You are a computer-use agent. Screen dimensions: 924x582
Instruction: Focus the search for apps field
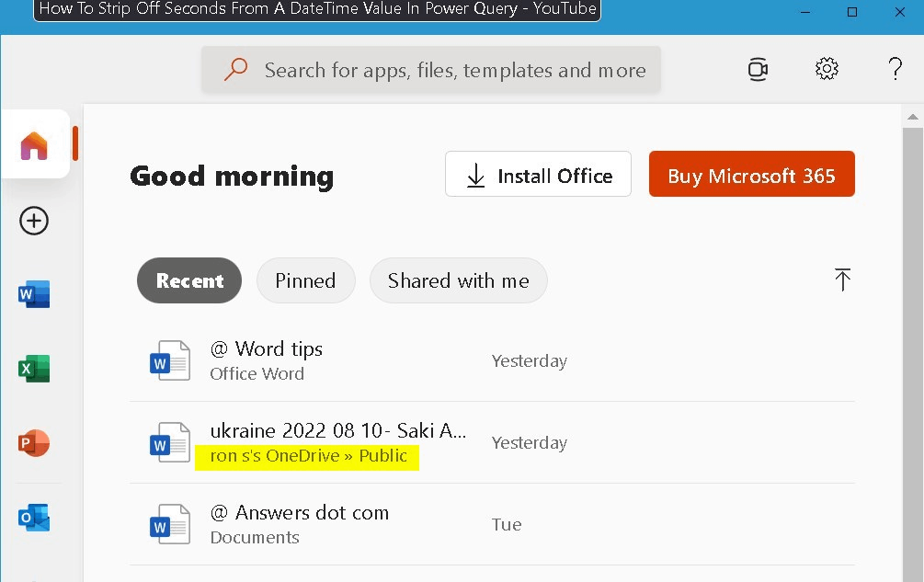coord(431,70)
